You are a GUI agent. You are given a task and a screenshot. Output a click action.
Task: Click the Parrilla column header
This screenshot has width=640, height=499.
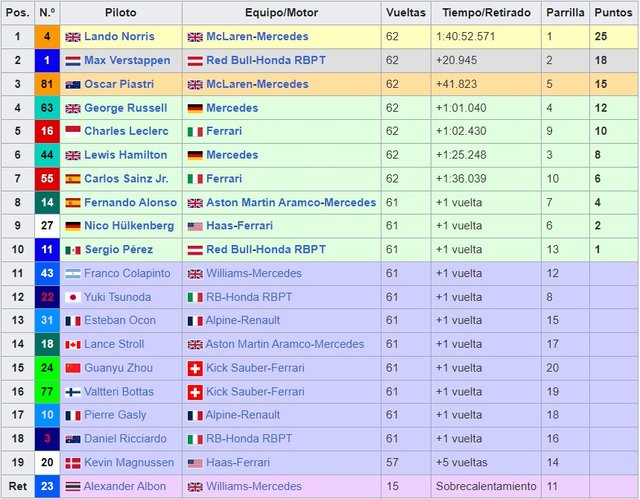pyautogui.click(x=565, y=13)
